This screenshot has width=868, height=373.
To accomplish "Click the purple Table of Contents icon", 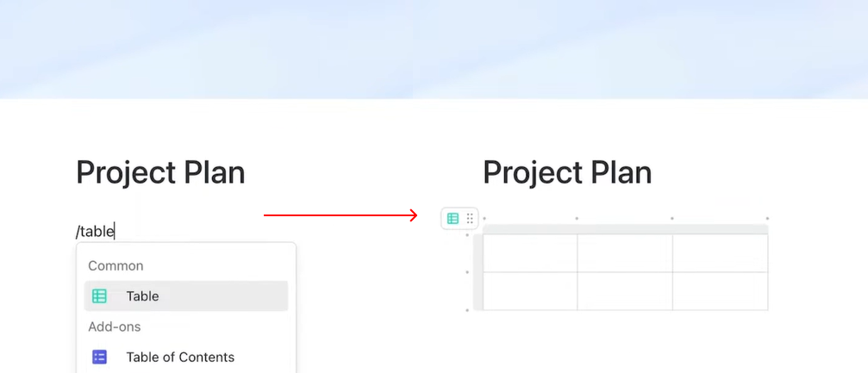I will point(100,357).
